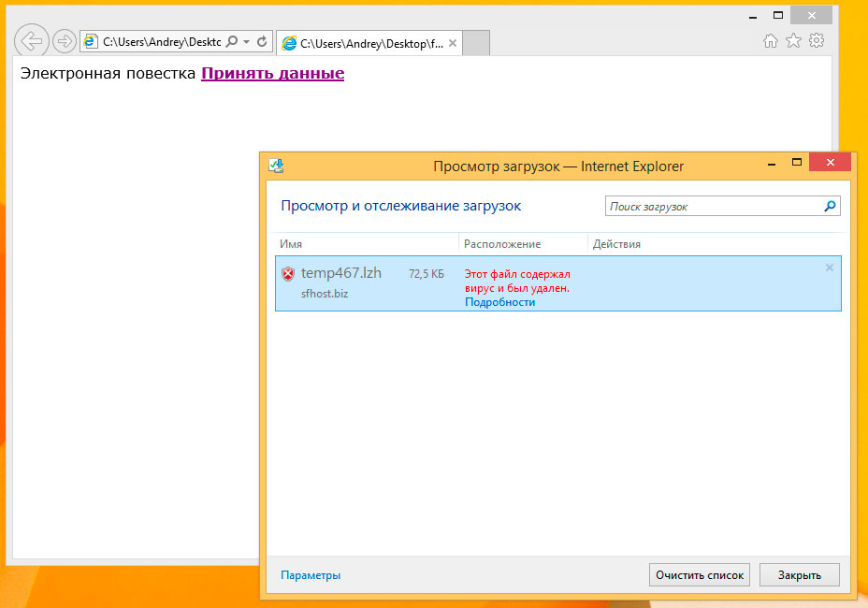Screen dimensions: 868x608
Task: Minimize the downloads viewer window
Action: 771,164
